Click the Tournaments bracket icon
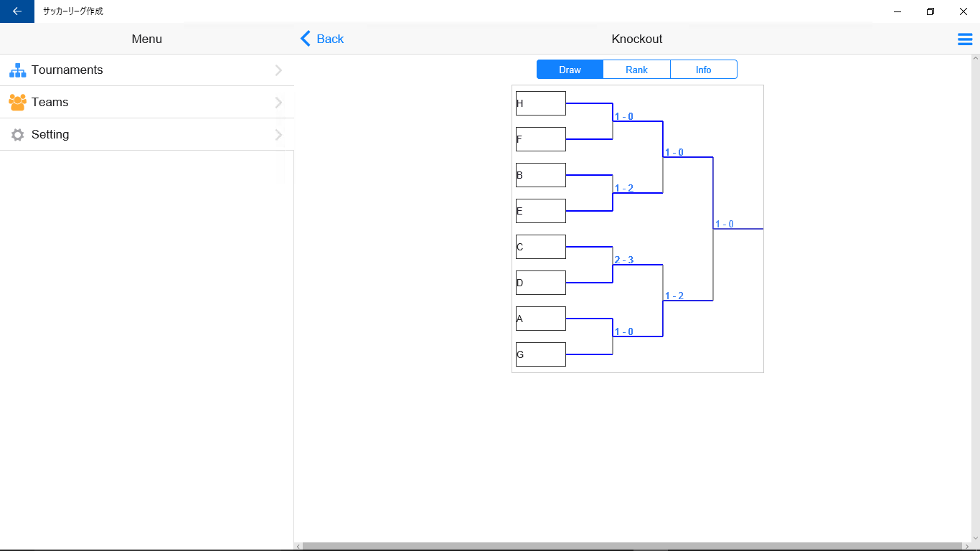Screen dimensions: 980x551 (17, 70)
